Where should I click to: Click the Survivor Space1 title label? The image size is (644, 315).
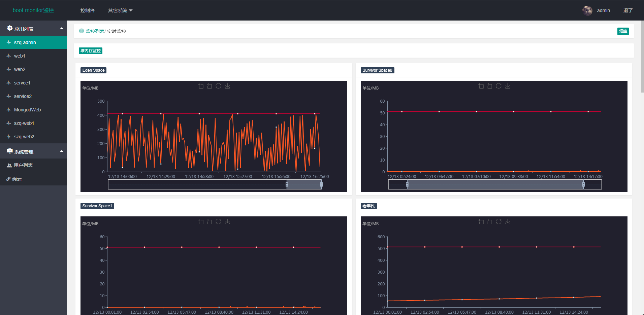(97, 206)
